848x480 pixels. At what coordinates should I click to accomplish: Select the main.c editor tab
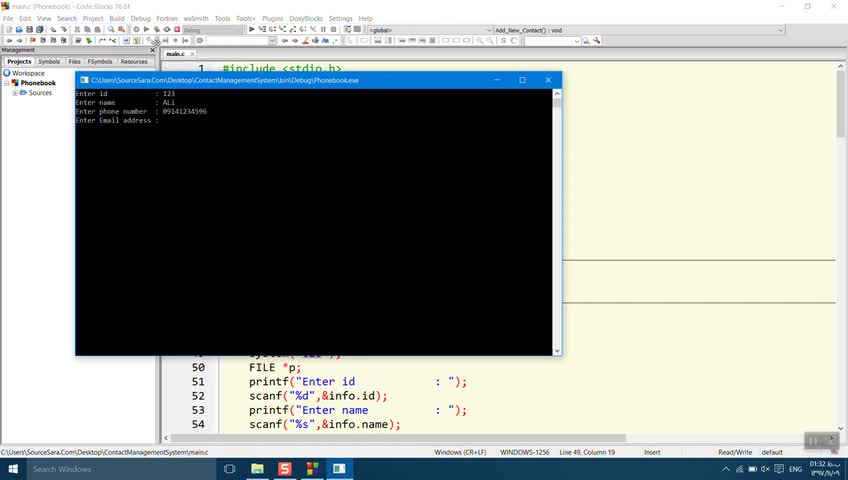pyautogui.click(x=175, y=54)
